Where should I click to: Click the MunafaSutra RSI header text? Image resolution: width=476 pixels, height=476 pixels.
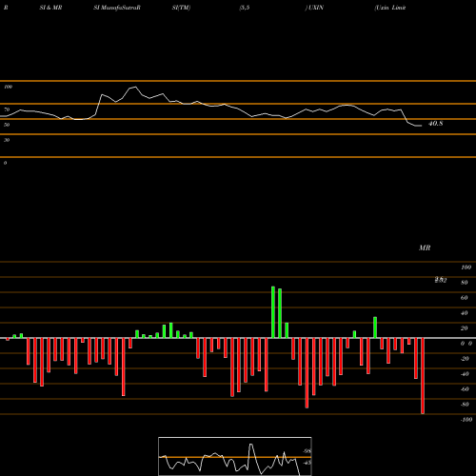click(x=117, y=8)
